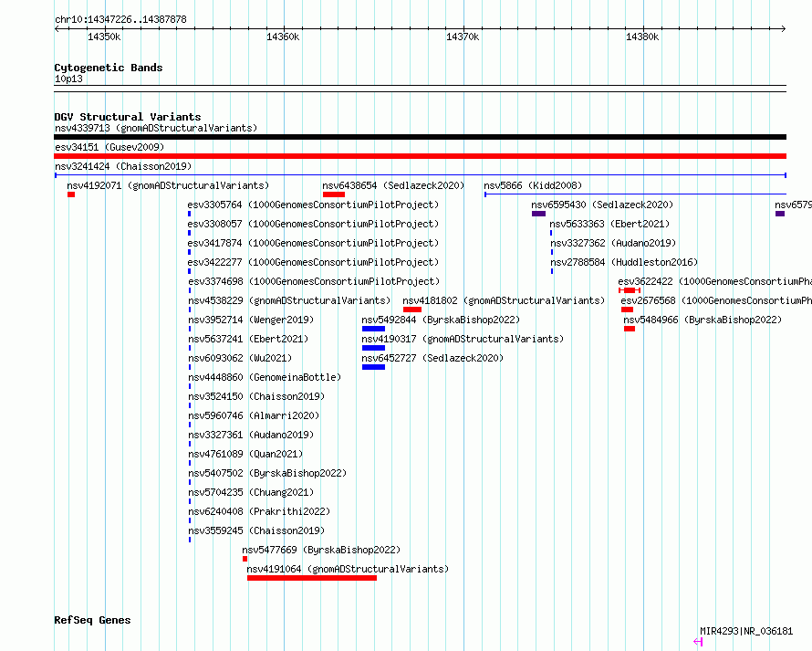Click Cytogenetic Bands track title
The height and width of the screenshot is (651, 812).
(x=109, y=68)
